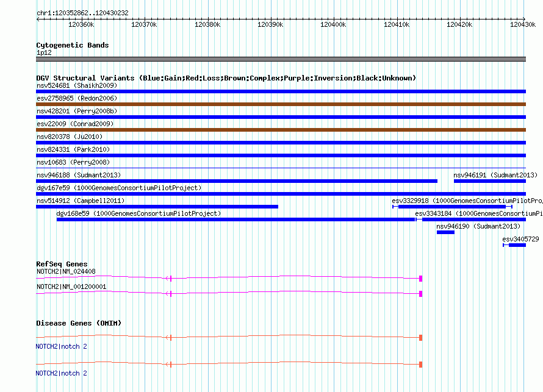543x392 pixels.
Task: Open the NOTCH2|NM_001200001 RefSeq gene label
Action: tap(71, 287)
